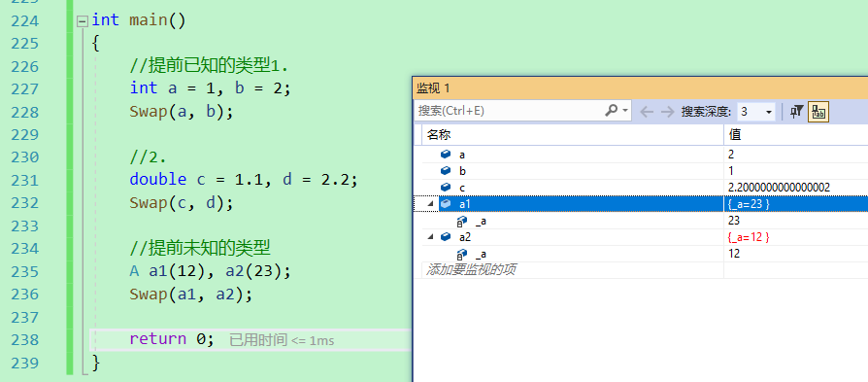The height and width of the screenshot is (382, 868).
Task: Click the cube icon of row a2
Action: point(445,237)
